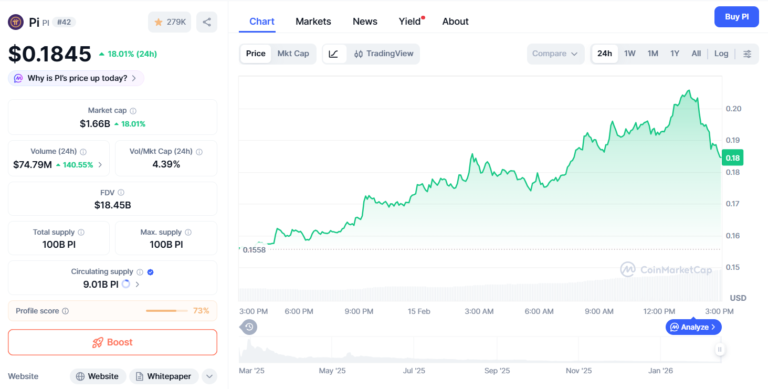Image resolution: width=768 pixels, height=389 pixels.
Task: Open the Vol/Mkt Cap info icon
Action: (x=199, y=152)
